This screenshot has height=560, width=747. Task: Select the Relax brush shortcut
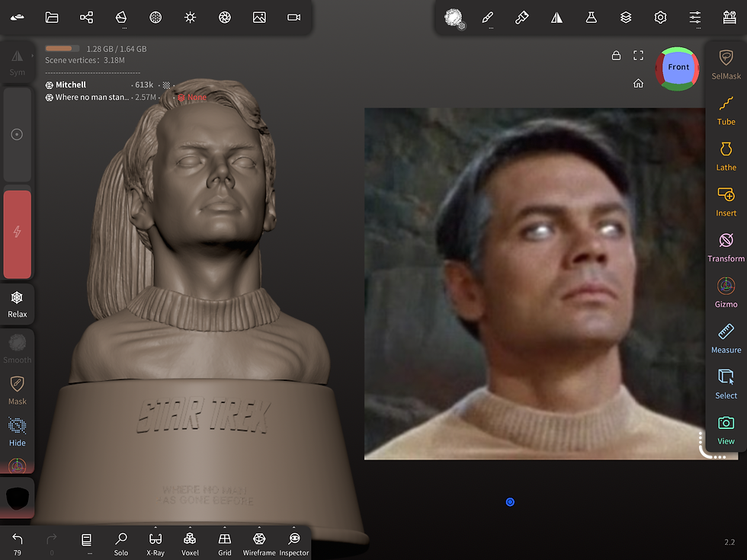(x=17, y=304)
